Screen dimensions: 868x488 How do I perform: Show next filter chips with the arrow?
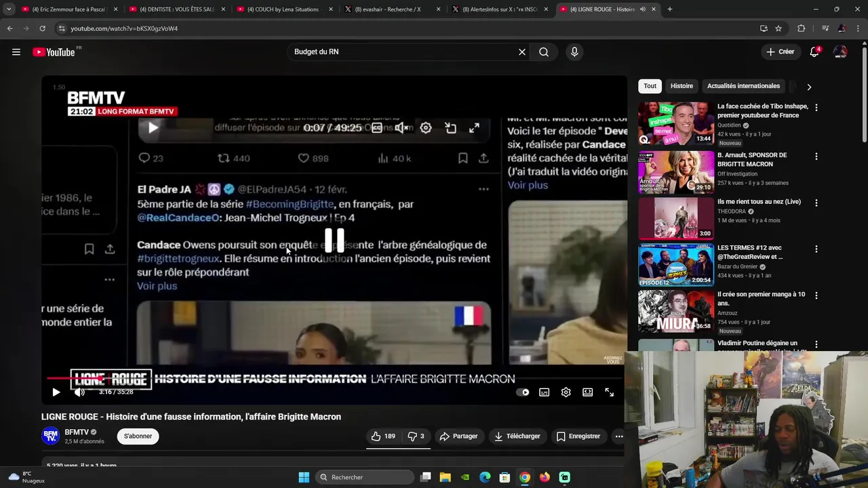point(809,87)
